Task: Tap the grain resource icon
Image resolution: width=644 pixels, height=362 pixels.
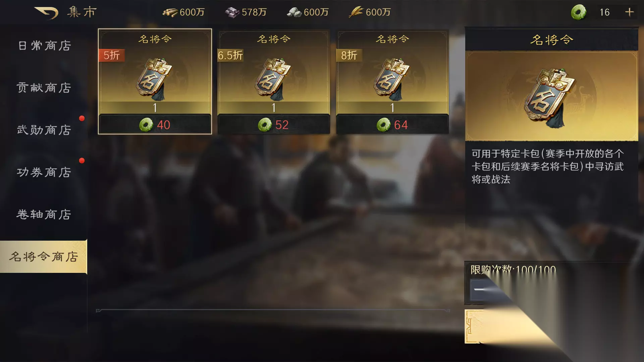Action: (x=356, y=12)
